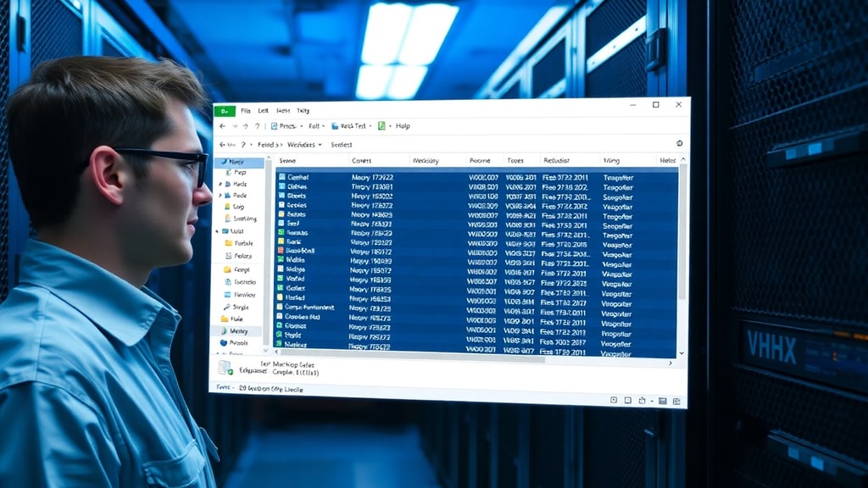Click the folder icon next to Forbde
868x488 pixels.
[229, 243]
